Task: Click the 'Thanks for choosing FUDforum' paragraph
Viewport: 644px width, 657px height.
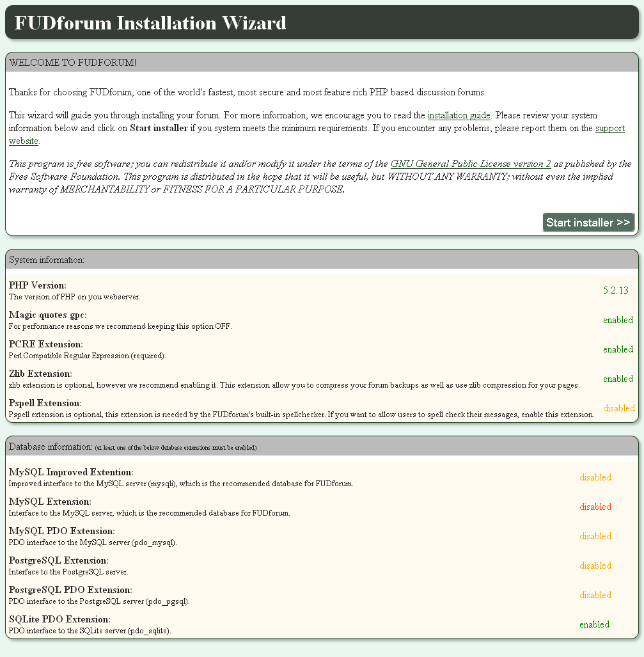Action: pyautogui.click(x=247, y=92)
